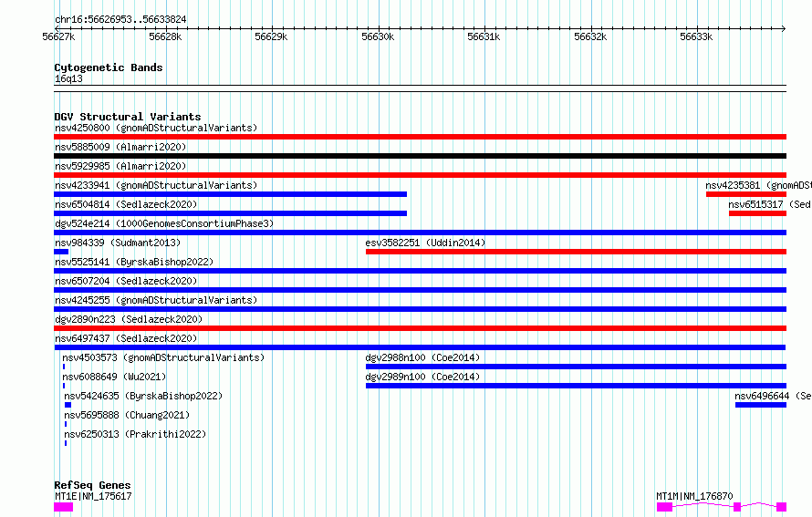Click label nsv984339 (Sudmant2013)
Image resolution: width=812 pixels, height=517 pixels.
(118, 243)
